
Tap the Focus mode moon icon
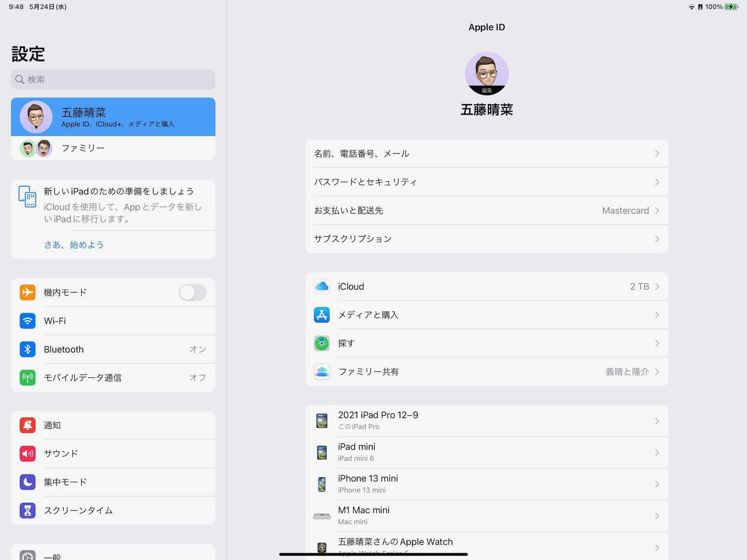(x=28, y=482)
